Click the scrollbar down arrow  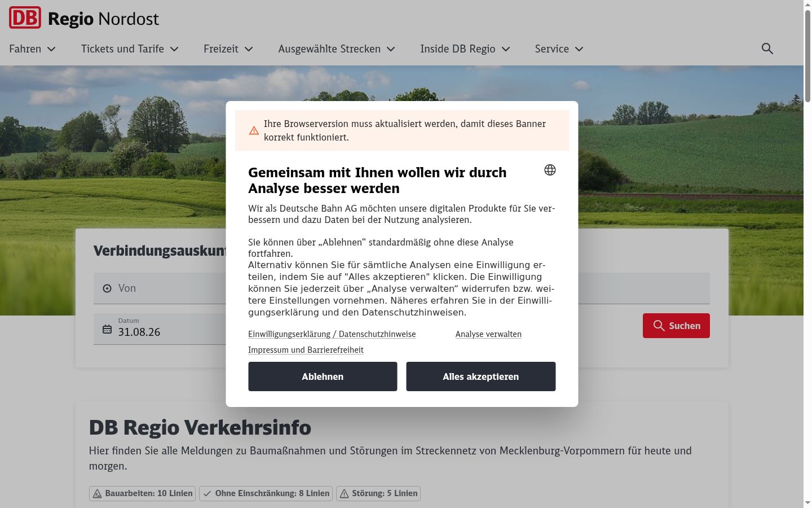point(807,503)
